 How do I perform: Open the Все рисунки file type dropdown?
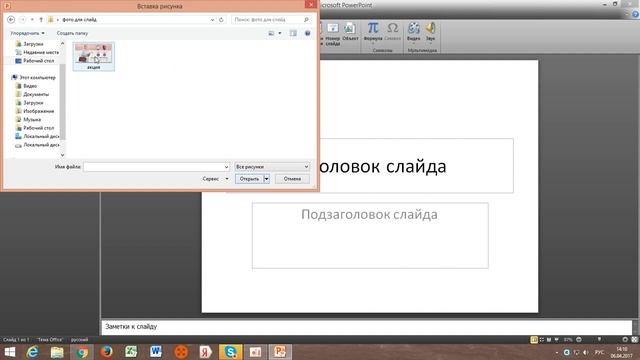(272, 167)
